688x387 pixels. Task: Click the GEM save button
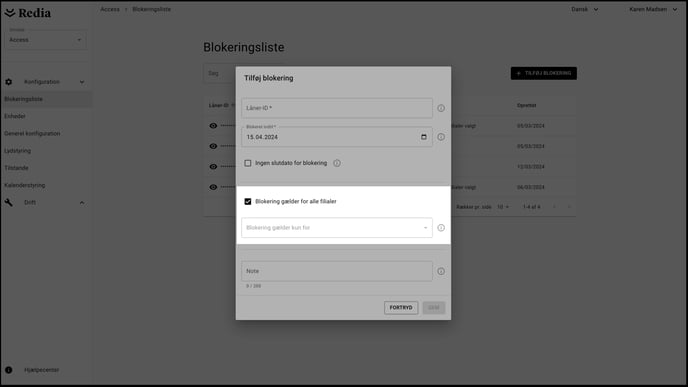(434, 308)
